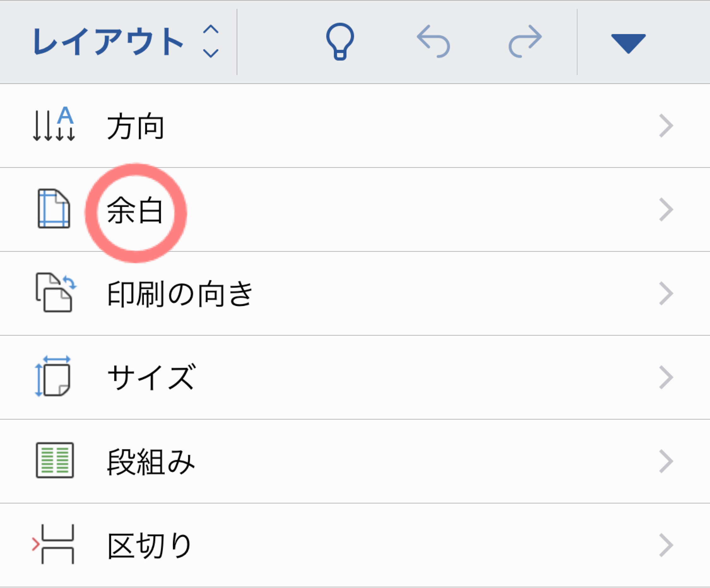
Task: Click the page break icon
Action: 53,544
